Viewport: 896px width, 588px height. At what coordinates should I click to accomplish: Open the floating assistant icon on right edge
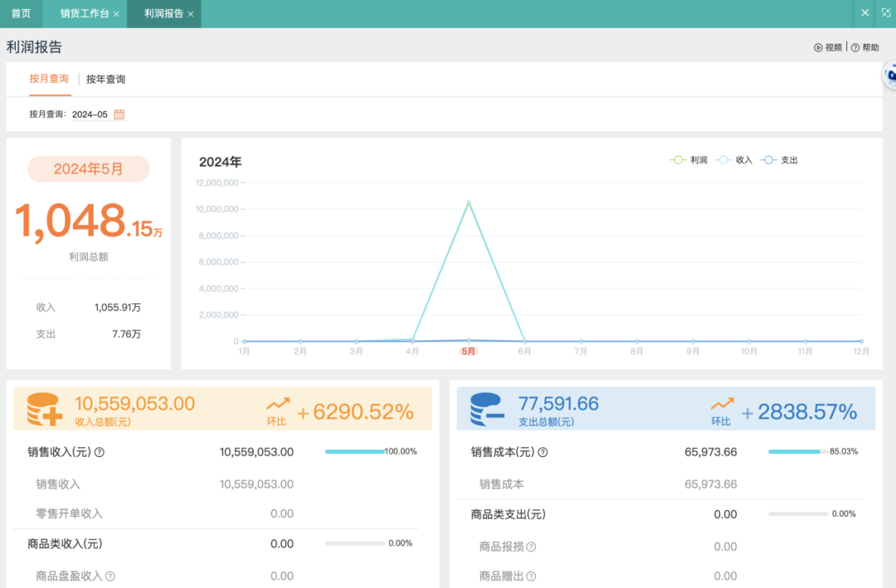pyautogui.click(x=889, y=76)
